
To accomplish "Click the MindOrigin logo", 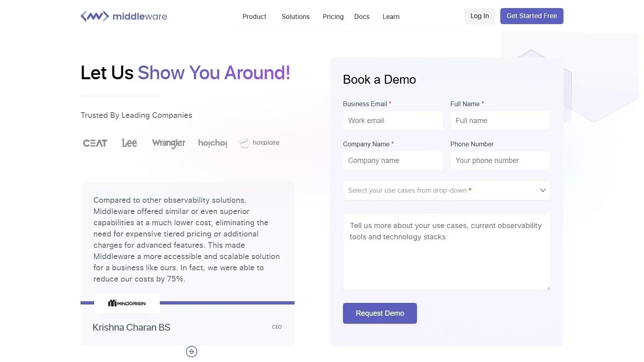I will pos(127,303).
